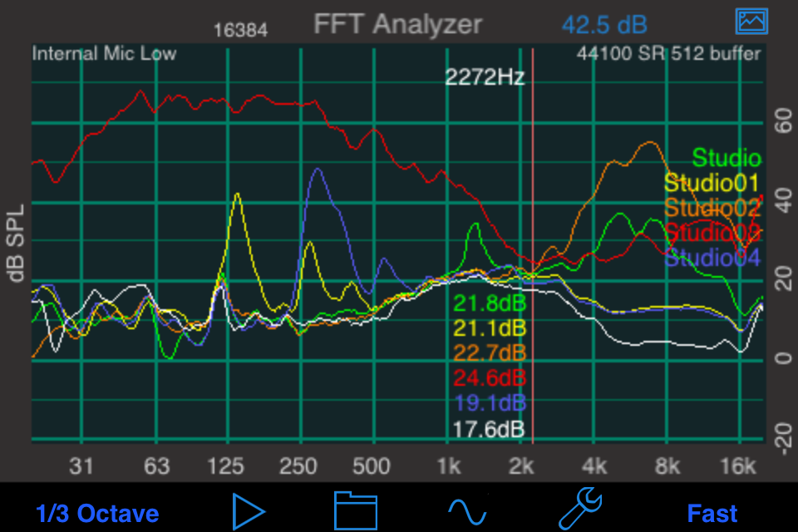Tap the screenshot image icon at top right
The width and height of the screenshot is (798, 532).
pyautogui.click(x=751, y=22)
